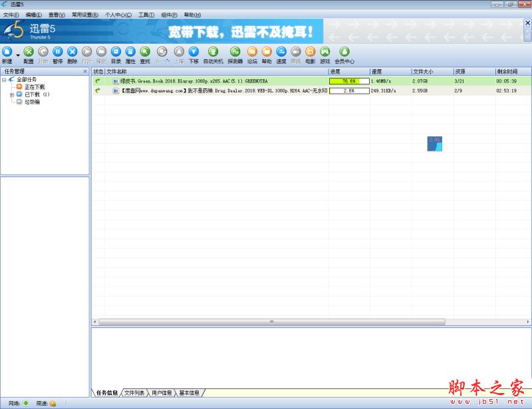Select the 绿皮书 Green Book download row
532x409 pixels.
click(311, 81)
